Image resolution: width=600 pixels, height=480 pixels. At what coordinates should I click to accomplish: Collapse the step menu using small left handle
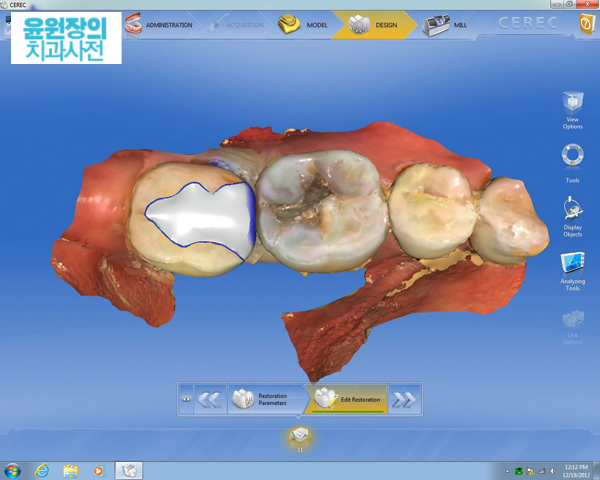(x=186, y=399)
